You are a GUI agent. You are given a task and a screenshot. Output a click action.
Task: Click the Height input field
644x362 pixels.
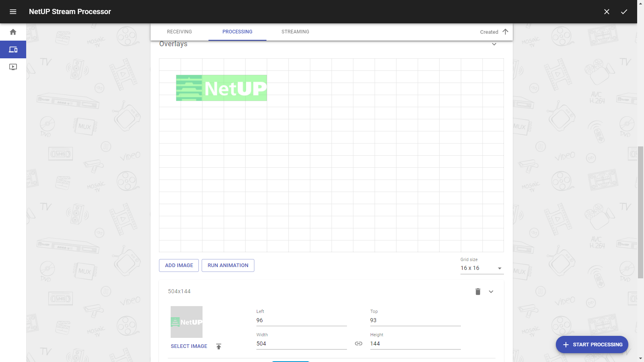[415, 344]
